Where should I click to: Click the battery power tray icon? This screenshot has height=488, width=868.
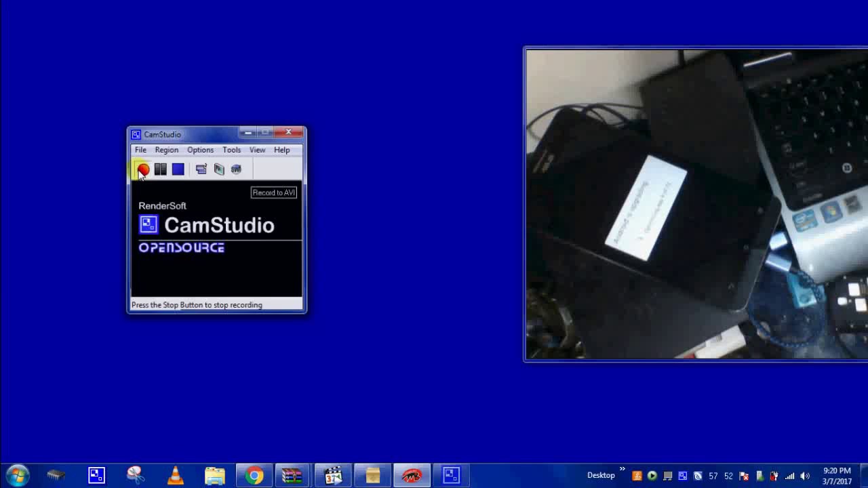pyautogui.click(x=774, y=476)
